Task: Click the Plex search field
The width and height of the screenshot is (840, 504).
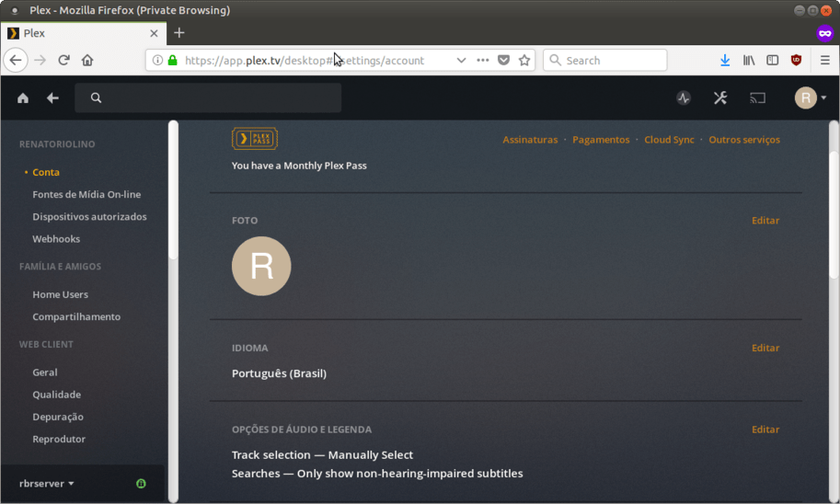Action: (208, 98)
